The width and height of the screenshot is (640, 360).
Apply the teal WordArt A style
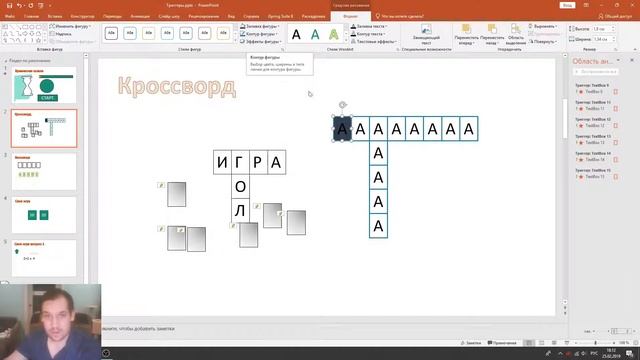[315, 34]
